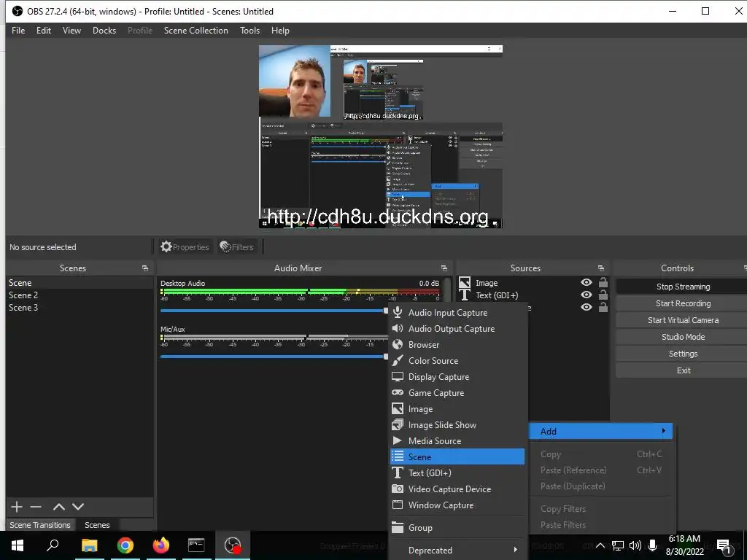
Task: Click Start Recording button
Action: (x=683, y=303)
